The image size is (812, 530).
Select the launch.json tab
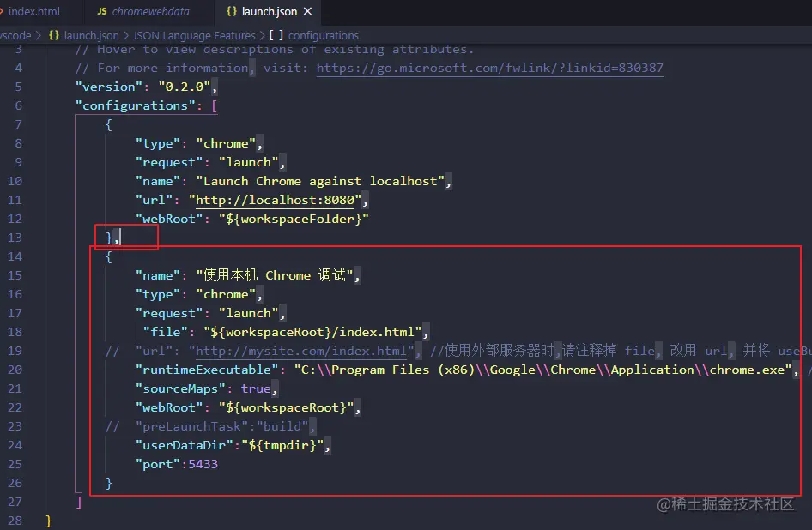click(x=270, y=11)
